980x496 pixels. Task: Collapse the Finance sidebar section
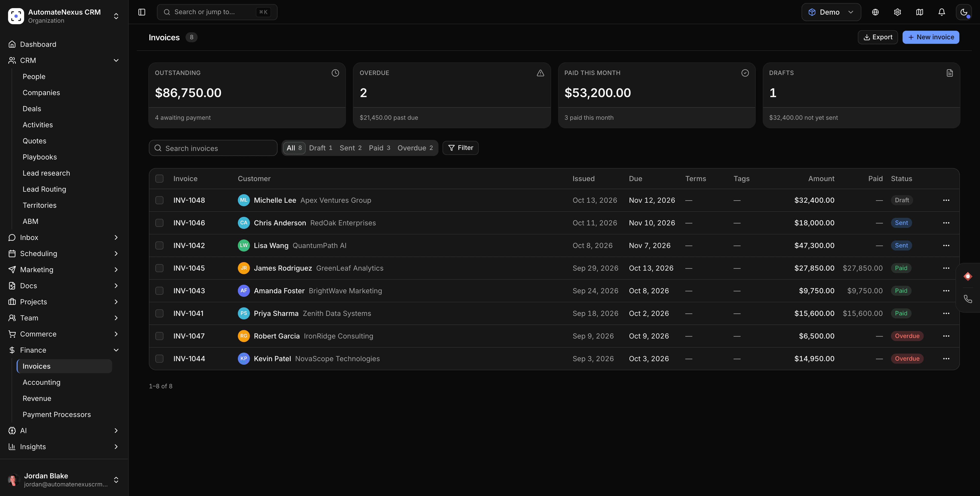click(x=116, y=350)
